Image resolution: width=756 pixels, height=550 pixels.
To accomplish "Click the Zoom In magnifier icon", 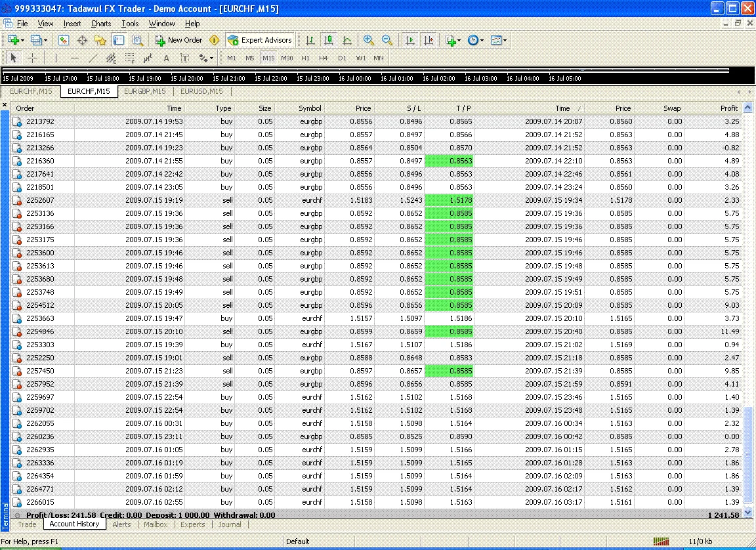I will (x=369, y=40).
